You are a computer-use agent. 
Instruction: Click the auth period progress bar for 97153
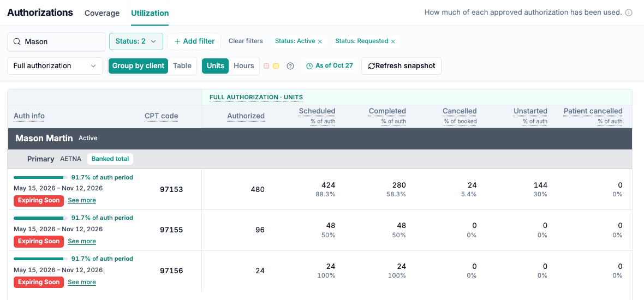click(x=41, y=178)
